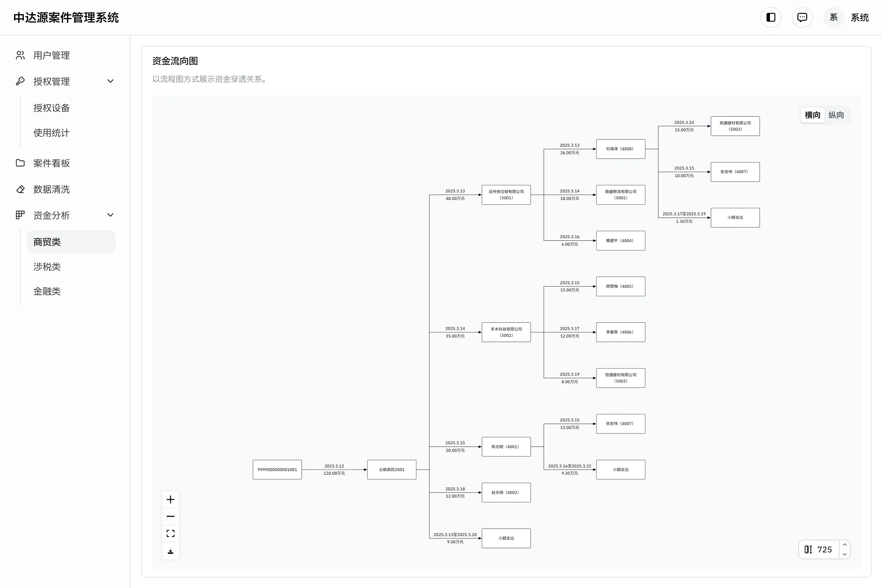Collapse the 资金分析 menu chevron
The width and height of the screenshot is (882, 588).
110,215
